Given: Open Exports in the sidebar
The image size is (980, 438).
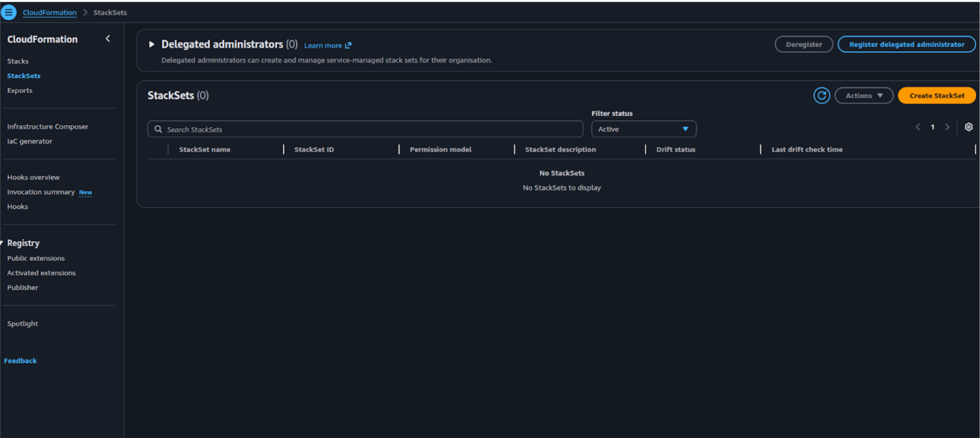Looking at the screenshot, I should (20, 90).
